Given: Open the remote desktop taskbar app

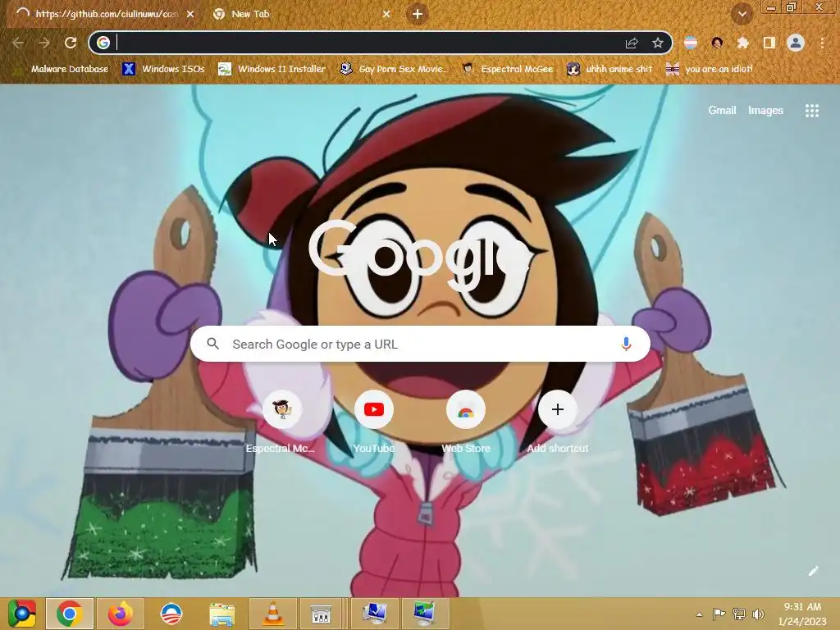Looking at the screenshot, I should coord(424,614).
